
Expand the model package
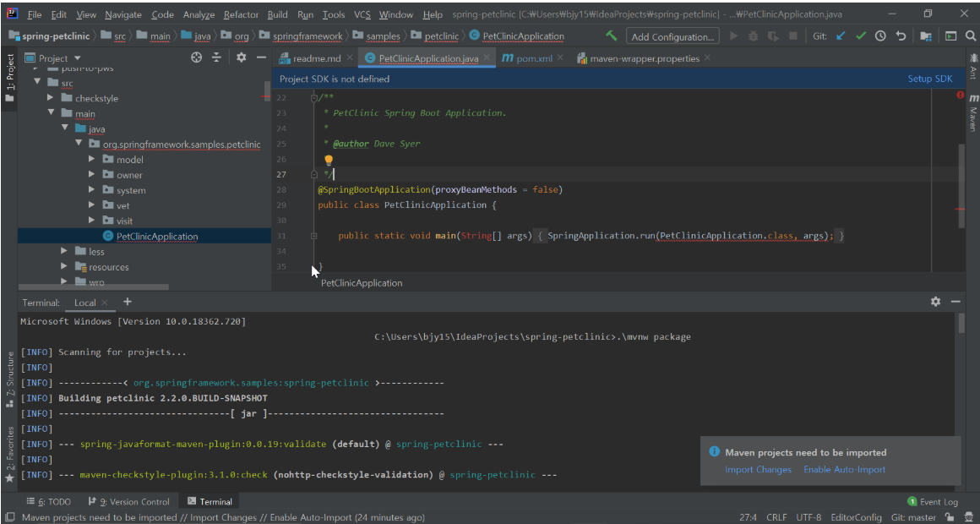[x=91, y=160]
